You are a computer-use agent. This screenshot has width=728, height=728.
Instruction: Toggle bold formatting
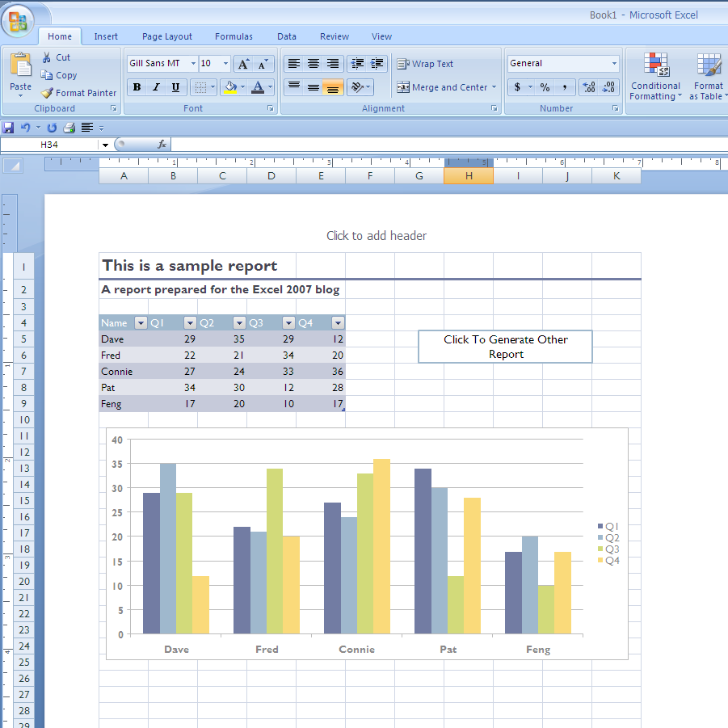(x=137, y=87)
